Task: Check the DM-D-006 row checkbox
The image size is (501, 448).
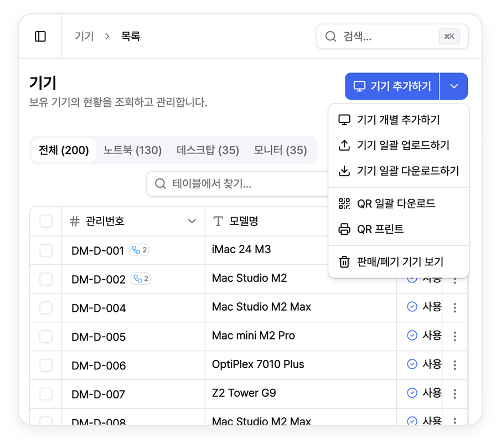Action: click(46, 365)
